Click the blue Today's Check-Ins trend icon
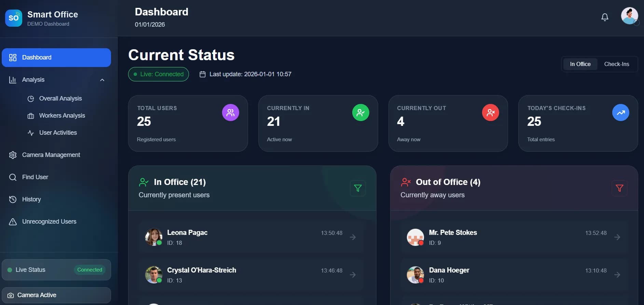The image size is (644, 305). [x=620, y=112]
